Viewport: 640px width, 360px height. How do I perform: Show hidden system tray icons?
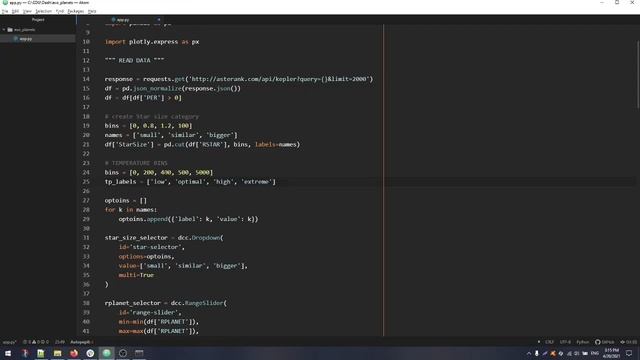[529, 353]
